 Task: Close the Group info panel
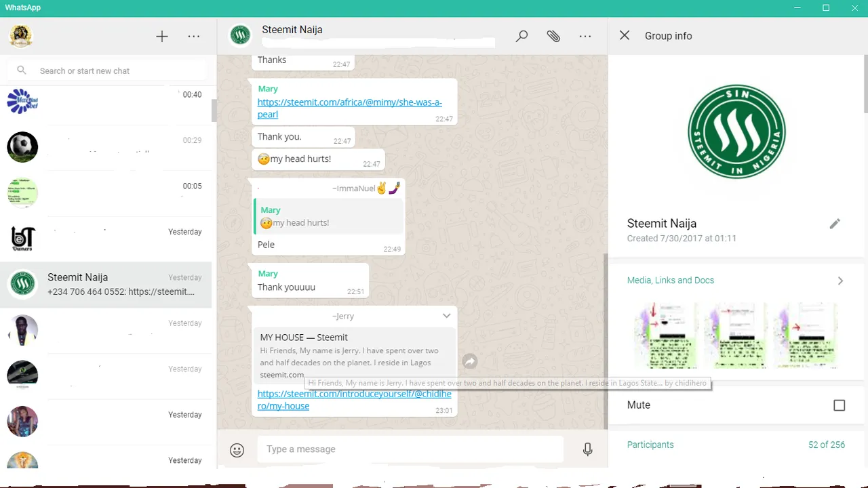pos(625,35)
